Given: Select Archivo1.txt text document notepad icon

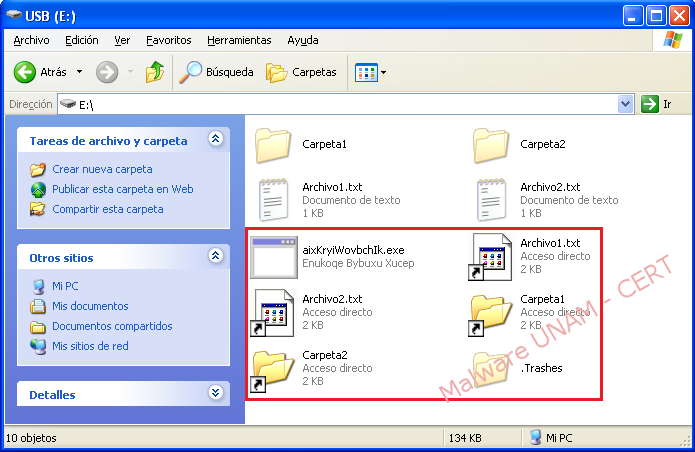Looking at the screenshot, I should click(273, 199).
